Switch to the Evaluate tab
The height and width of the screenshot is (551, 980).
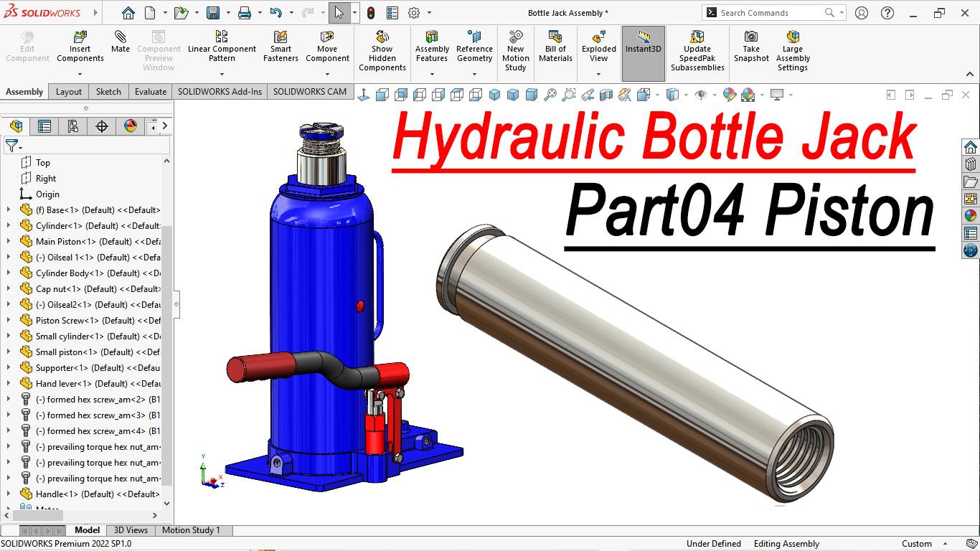pyautogui.click(x=151, y=91)
